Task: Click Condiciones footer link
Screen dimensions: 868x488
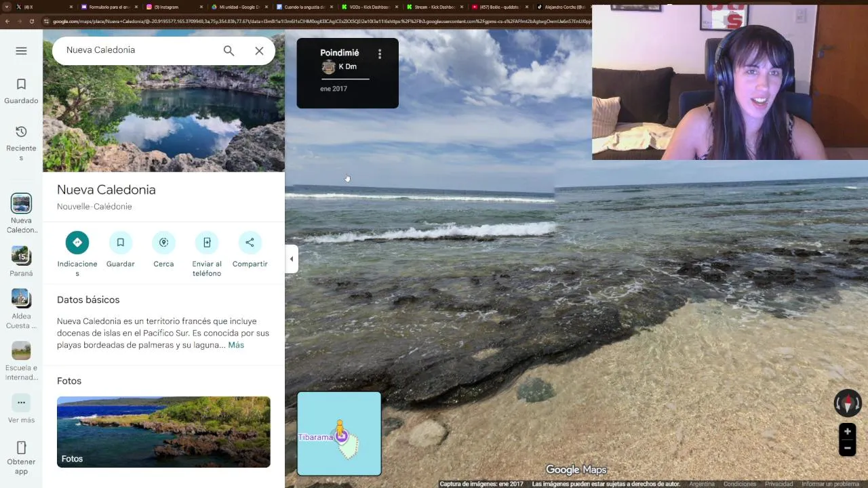Action: pos(740,484)
